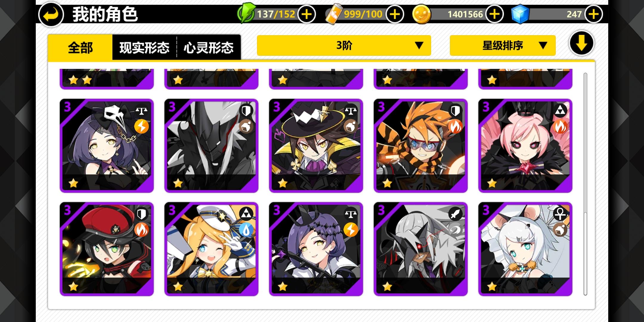Open the 3阶 tier filter dropdown
This screenshot has width=644, height=322.
coord(344,45)
